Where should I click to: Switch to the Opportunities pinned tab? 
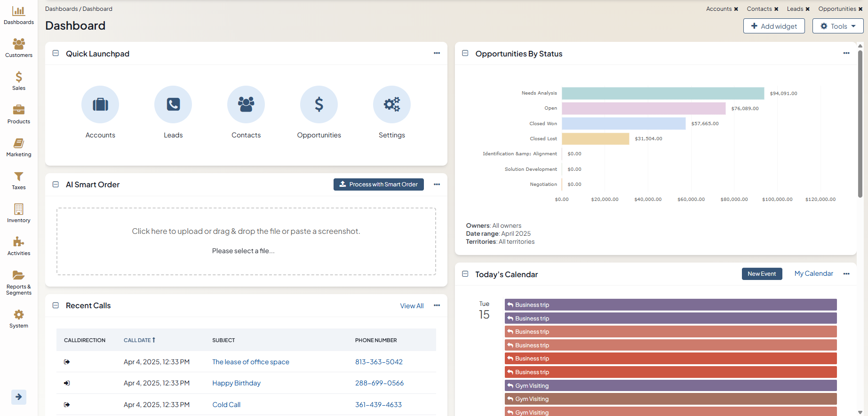click(x=837, y=9)
